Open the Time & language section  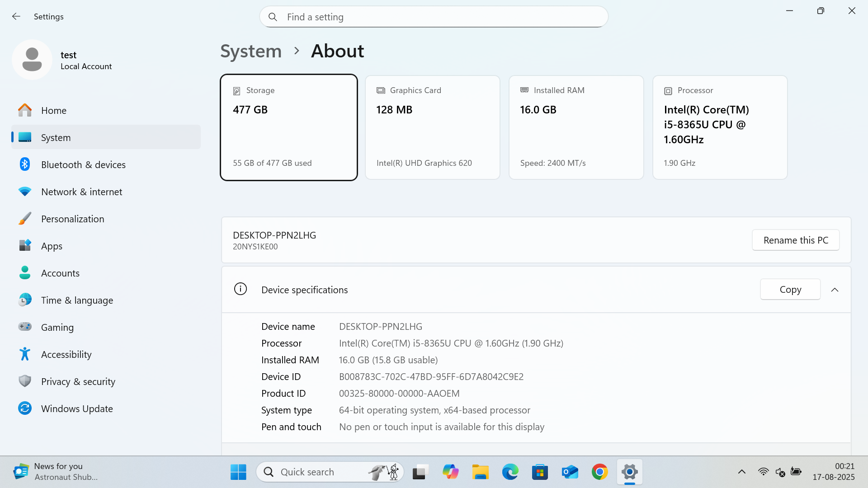pyautogui.click(x=77, y=300)
